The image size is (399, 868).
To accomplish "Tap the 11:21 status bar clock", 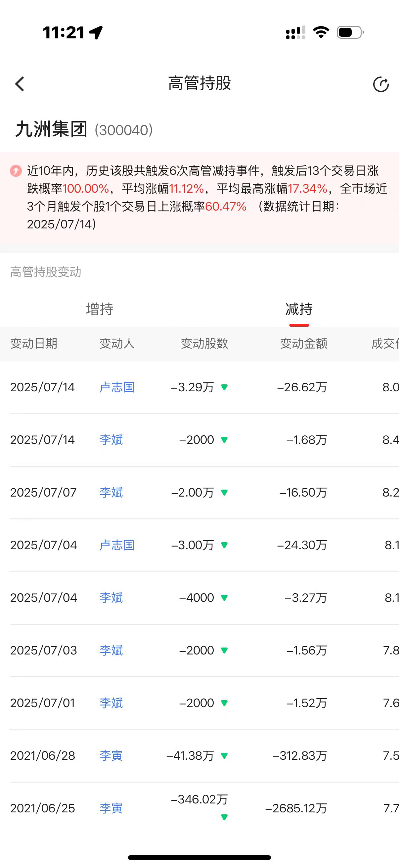I will coord(63,33).
